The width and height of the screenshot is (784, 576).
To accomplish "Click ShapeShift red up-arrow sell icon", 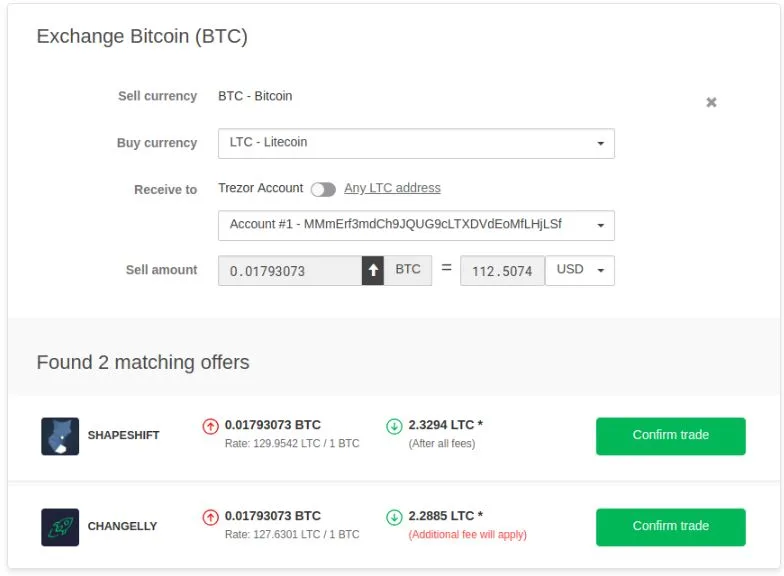I will (210, 426).
